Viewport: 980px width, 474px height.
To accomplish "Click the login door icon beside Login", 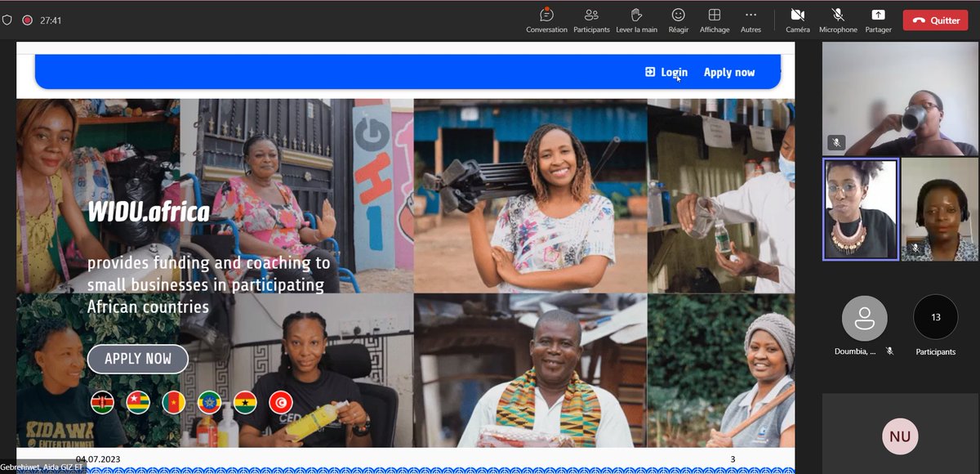I will (650, 72).
